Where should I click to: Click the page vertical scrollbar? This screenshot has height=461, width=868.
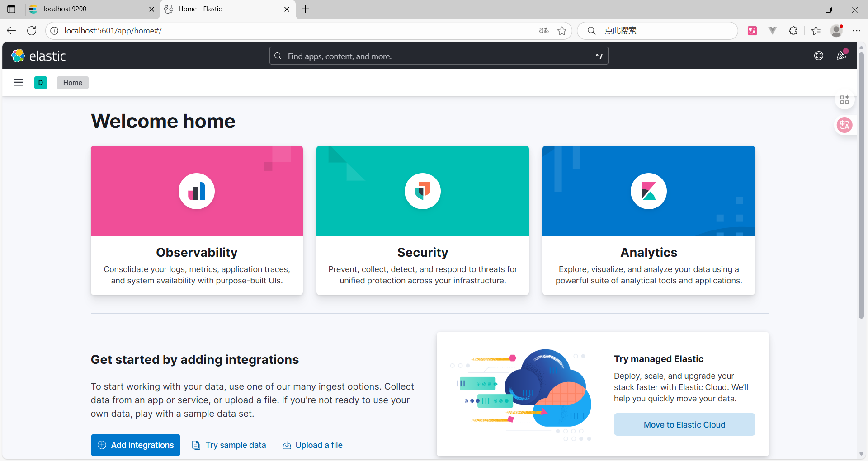[862, 185]
